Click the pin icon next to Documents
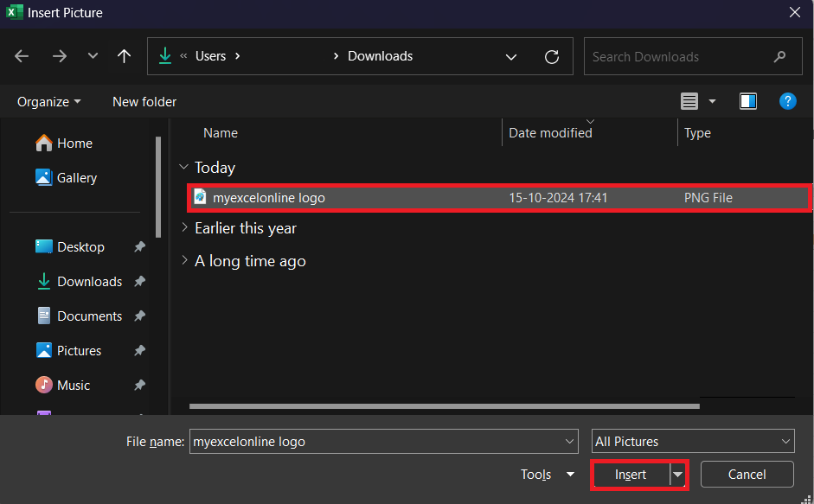Screen dimensions: 814x504 click(139, 316)
